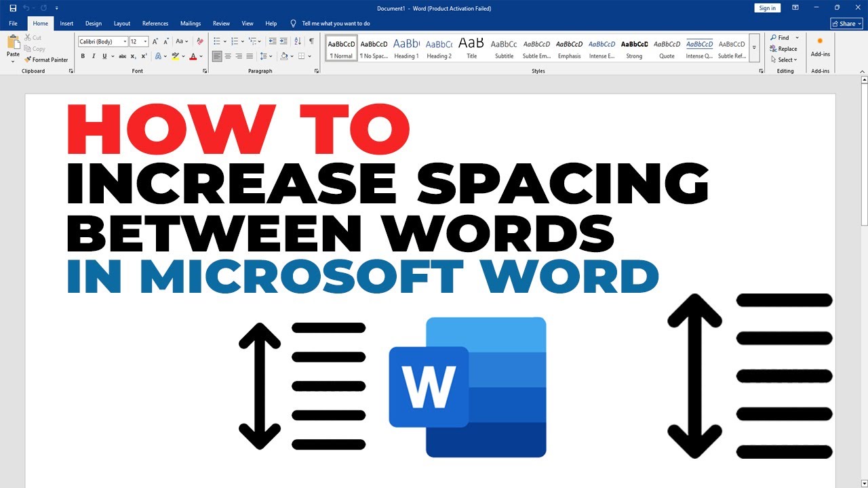Click the Text Effects glowing A icon
The width and height of the screenshot is (868, 488).
pyautogui.click(x=159, y=56)
